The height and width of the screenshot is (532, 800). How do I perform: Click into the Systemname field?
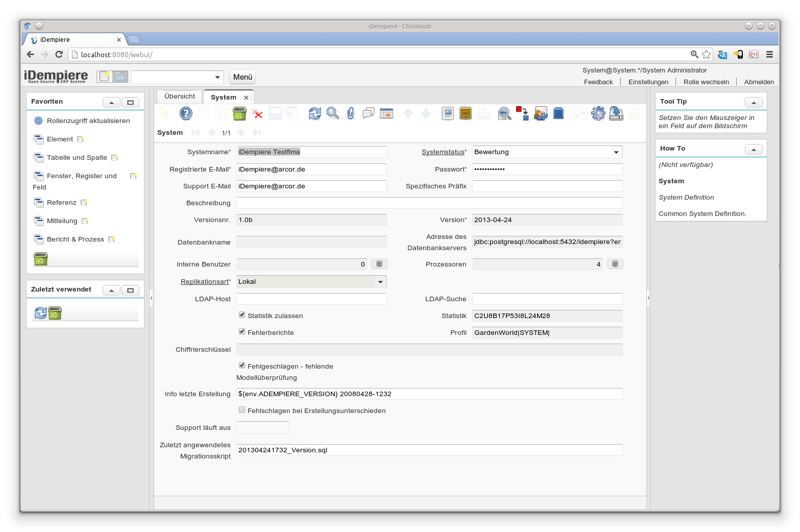click(x=311, y=152)
